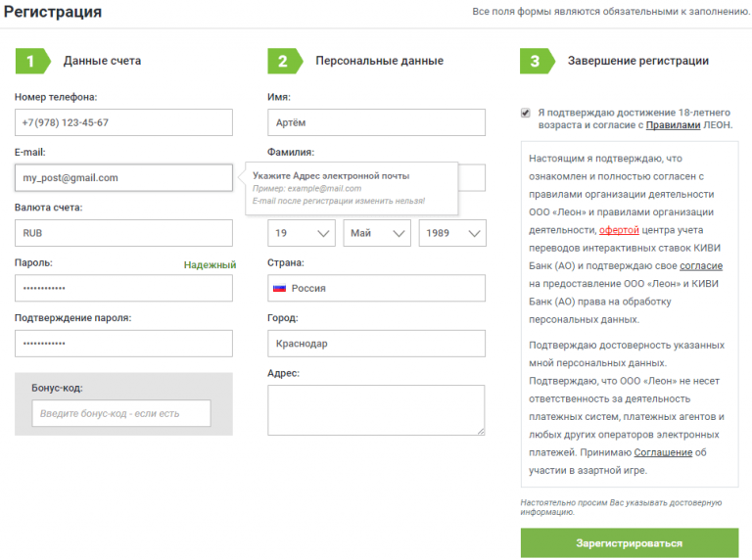Click the green step 2 badge

point(283,61)
